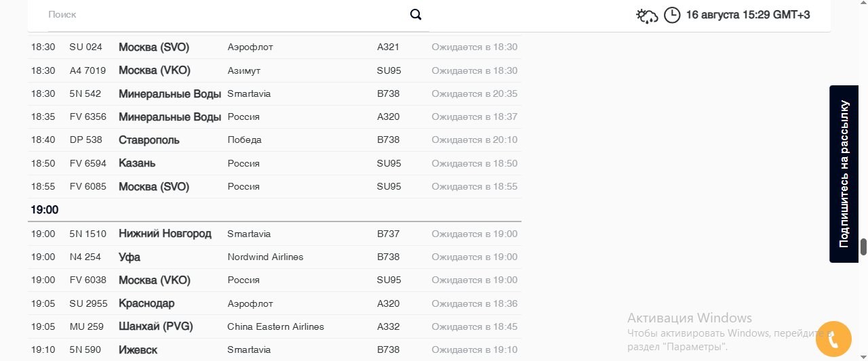Click the search magnifier icon
Viewport: 868px width, 361px height.
pyautogui.click(x=416, y=14)
